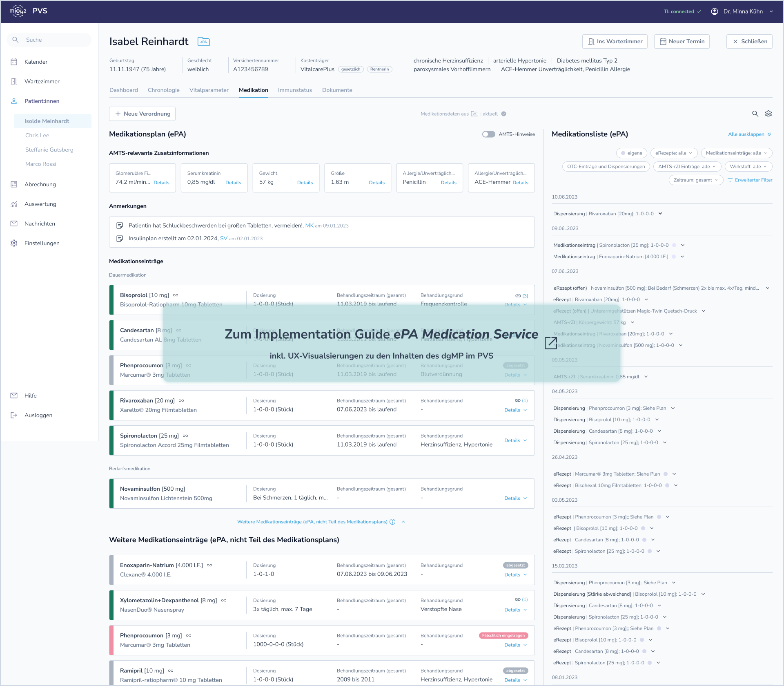Open the Zeitraum: gesamt dropdown
784x686 pixels.
[x=695, y=180]
